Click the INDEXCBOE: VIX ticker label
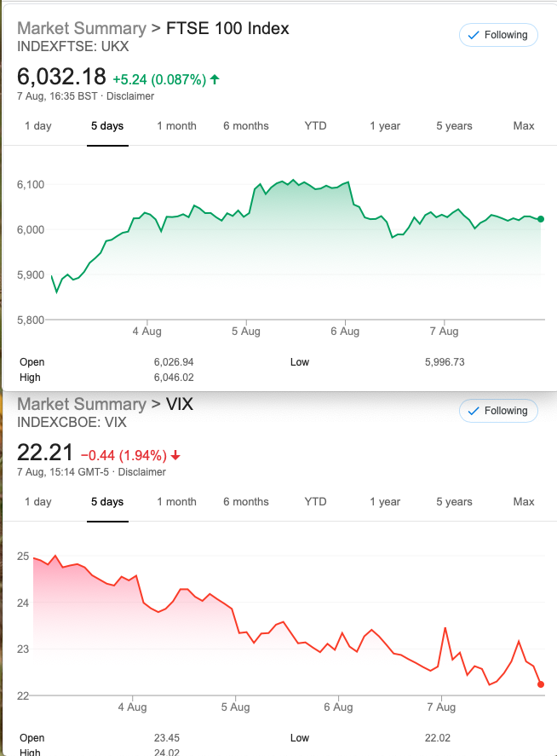Screen dimensions: 557x756 [72, 423]
